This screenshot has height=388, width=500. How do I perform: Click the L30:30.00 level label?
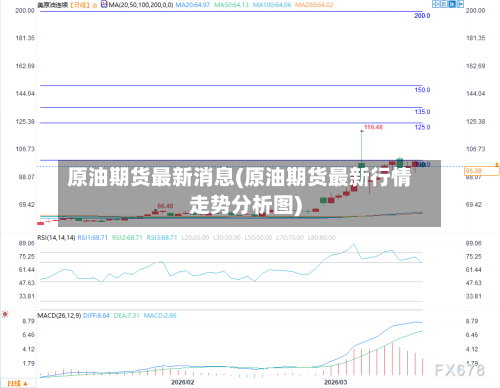click(227, 238)
